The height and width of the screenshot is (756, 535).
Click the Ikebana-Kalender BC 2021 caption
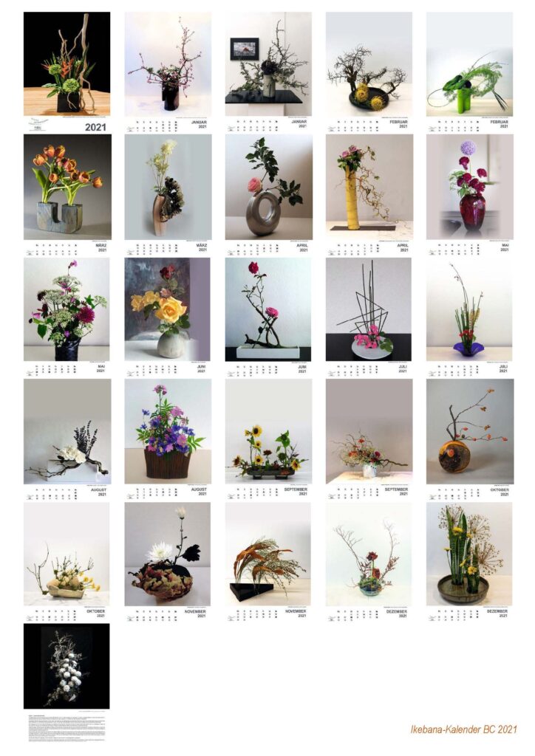[x=463, y=729]
